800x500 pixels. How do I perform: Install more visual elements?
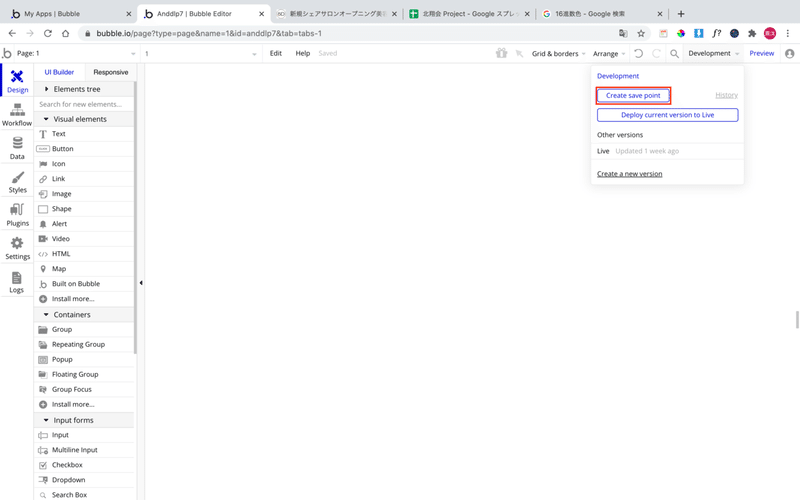coord(84,298)
